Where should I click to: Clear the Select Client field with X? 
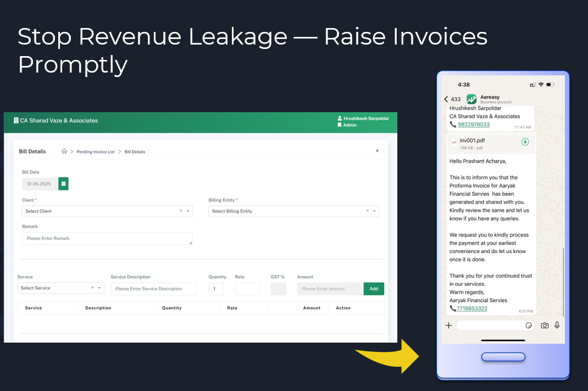tap(181, 211)
